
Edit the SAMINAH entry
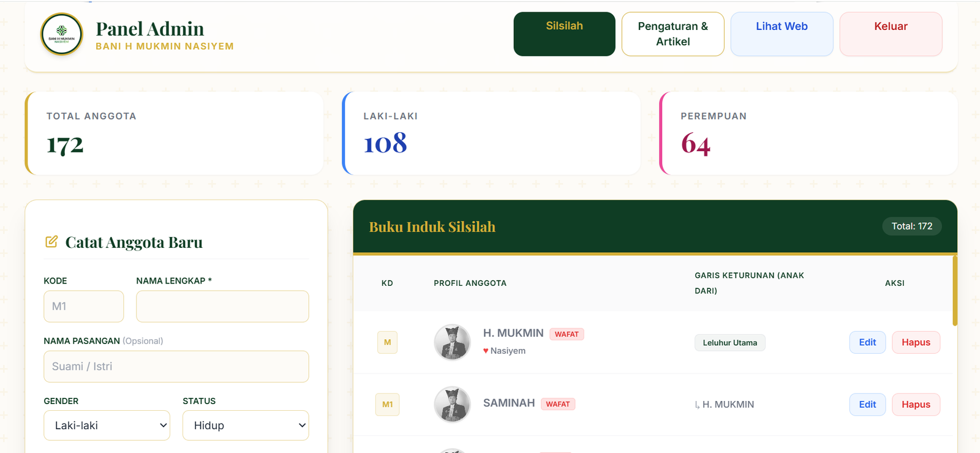[x=867, y=404]
